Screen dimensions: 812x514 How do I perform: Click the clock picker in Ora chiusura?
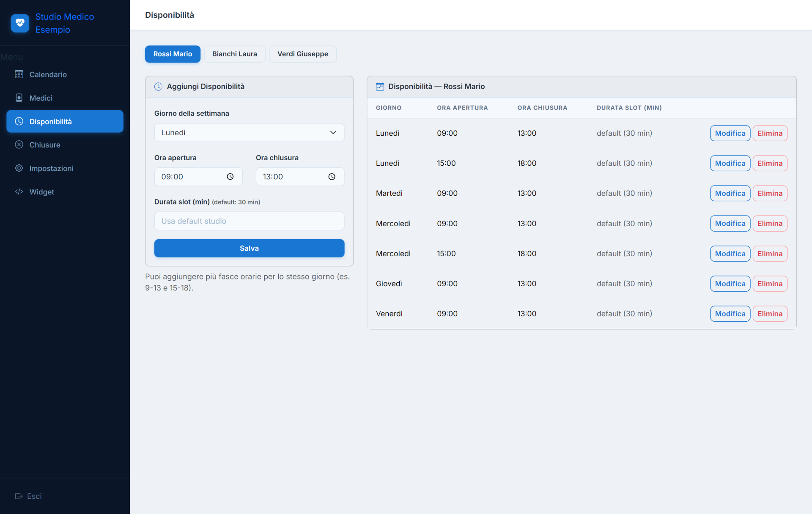(x=332, y=177)
